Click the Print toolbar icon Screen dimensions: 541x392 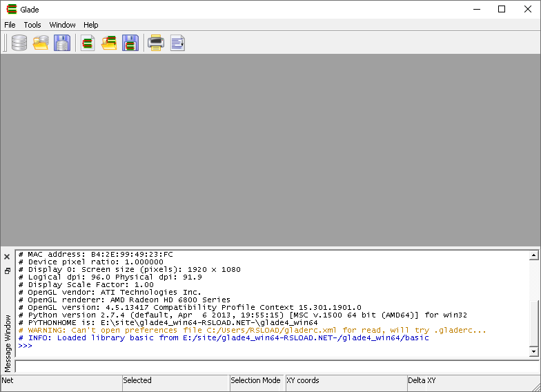click(x=156, y=43)
